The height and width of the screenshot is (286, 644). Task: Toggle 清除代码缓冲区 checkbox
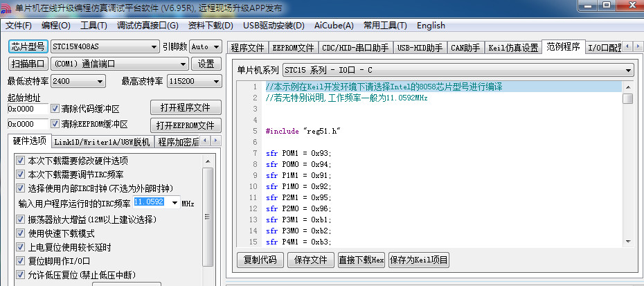pyautogui.click(x=55, y=109)
